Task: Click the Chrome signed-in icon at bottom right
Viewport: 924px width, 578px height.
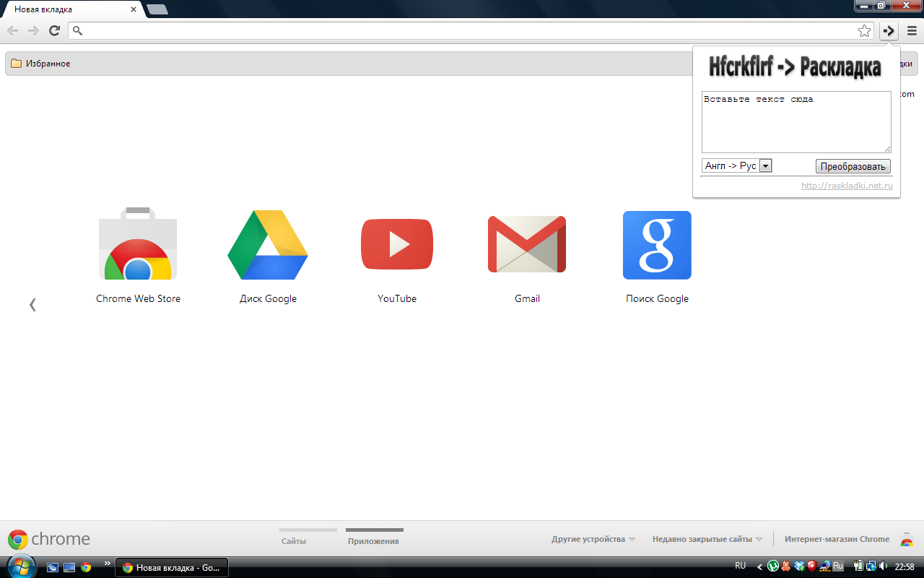Action: point(907,539)
